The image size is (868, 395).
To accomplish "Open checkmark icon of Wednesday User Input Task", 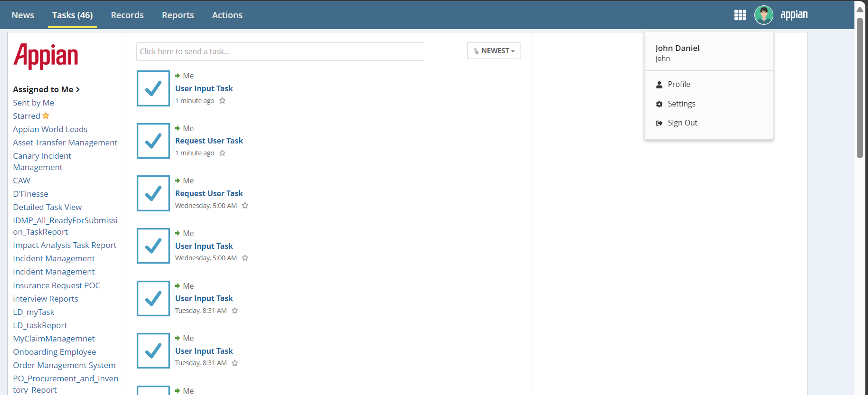I will click(153, 246).
